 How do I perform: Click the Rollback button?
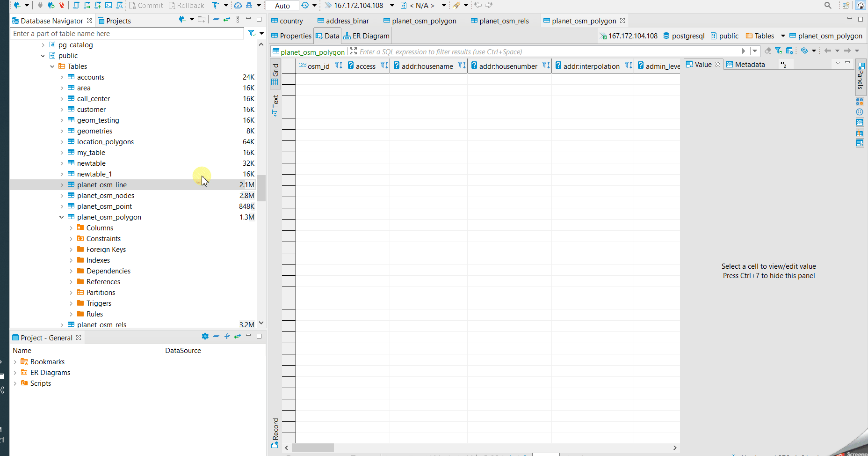[x=186, y=5]
